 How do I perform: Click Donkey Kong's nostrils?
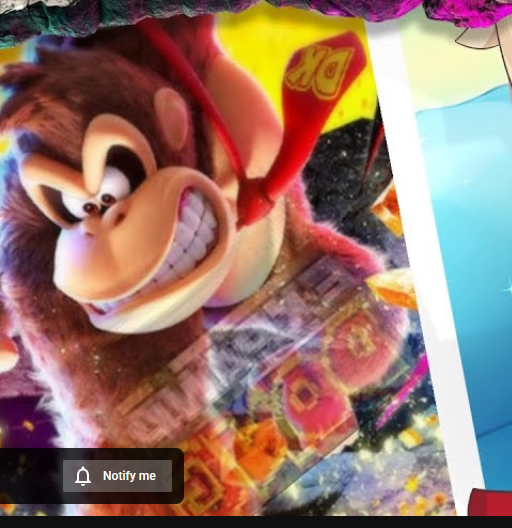(99, 204)
